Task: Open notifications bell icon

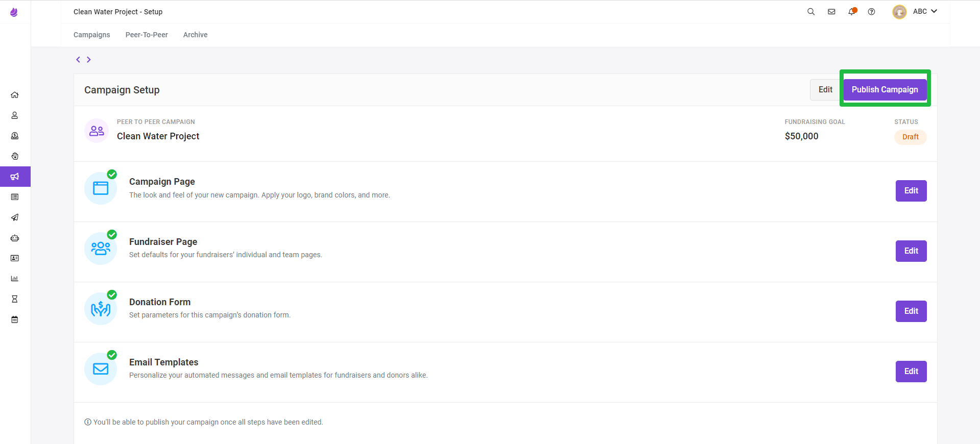Action: click(852, 11)
